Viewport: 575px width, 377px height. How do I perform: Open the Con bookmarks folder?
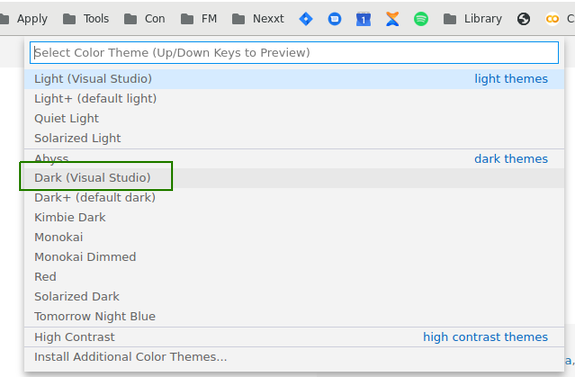click(144, 19)
